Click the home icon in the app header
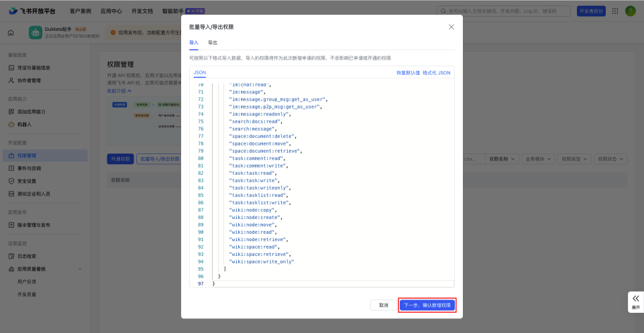The width and height of the screenshot is (644, 333). (11, 32)
